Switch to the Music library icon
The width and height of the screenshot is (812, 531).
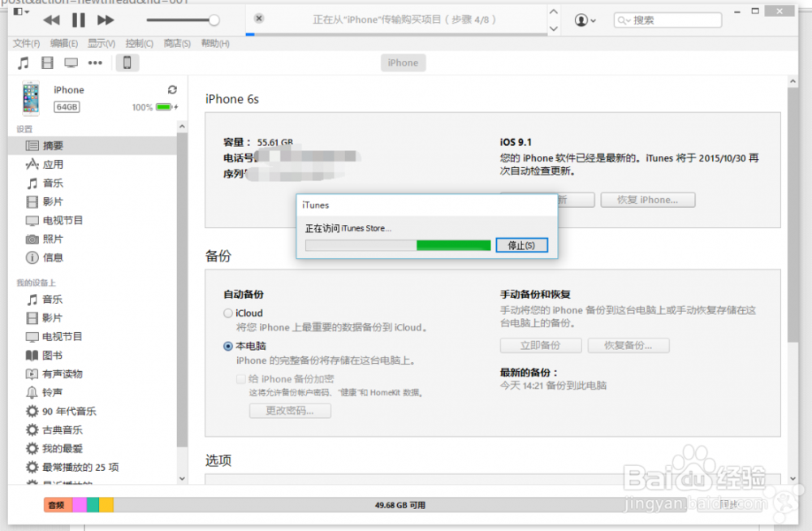coord(23,63)
